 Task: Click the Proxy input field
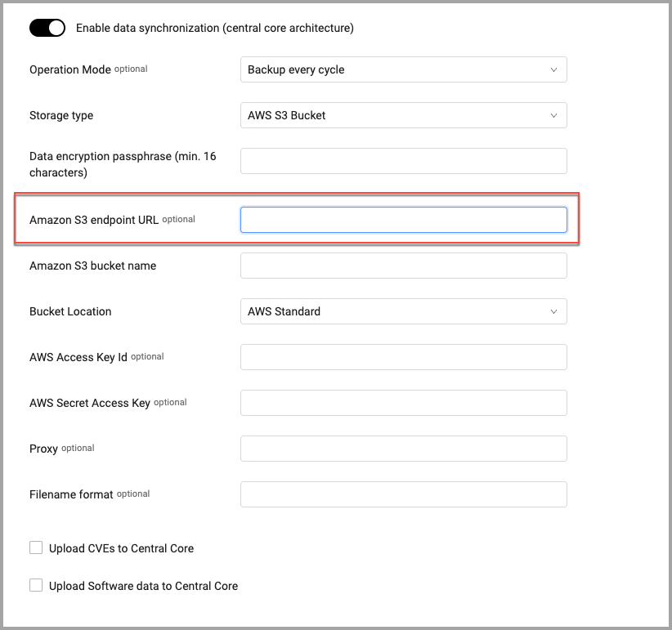pos(403,449)
